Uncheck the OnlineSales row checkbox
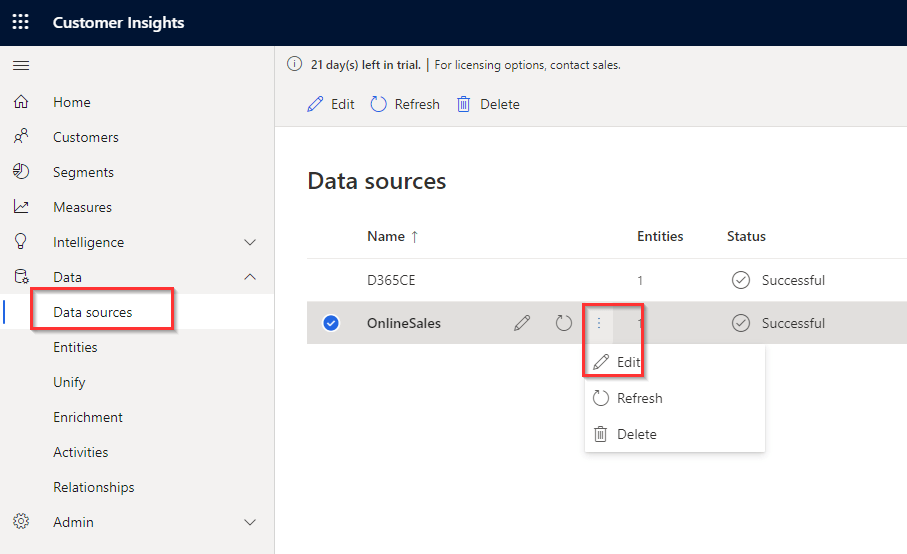907x554 pixels. click(x=332, y=323)
